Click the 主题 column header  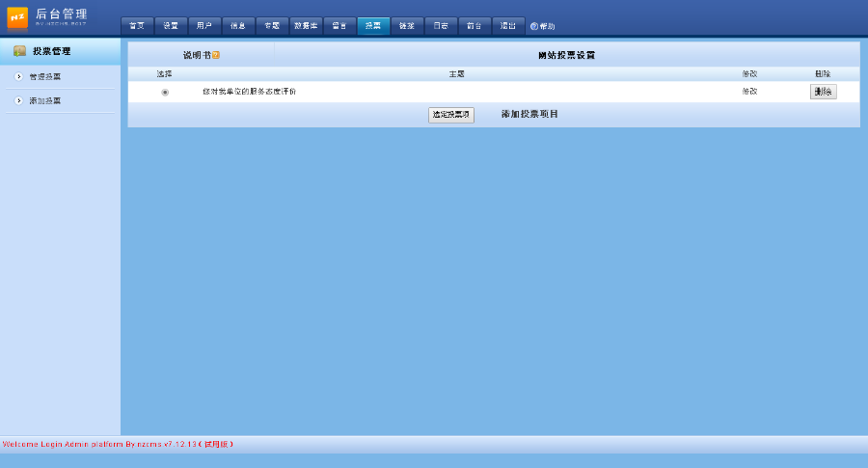coord(457,73)
